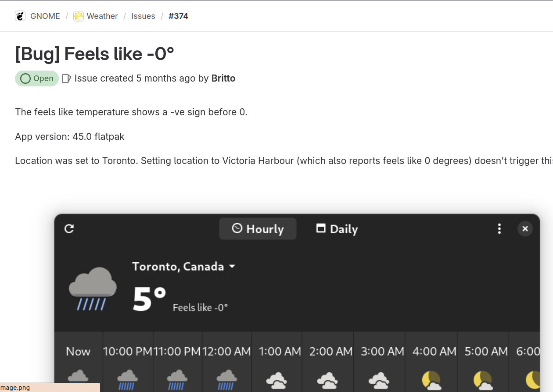Click the Weather project sun icon
The height and width of the screenshot is (392, 553).
coord(79,16)
